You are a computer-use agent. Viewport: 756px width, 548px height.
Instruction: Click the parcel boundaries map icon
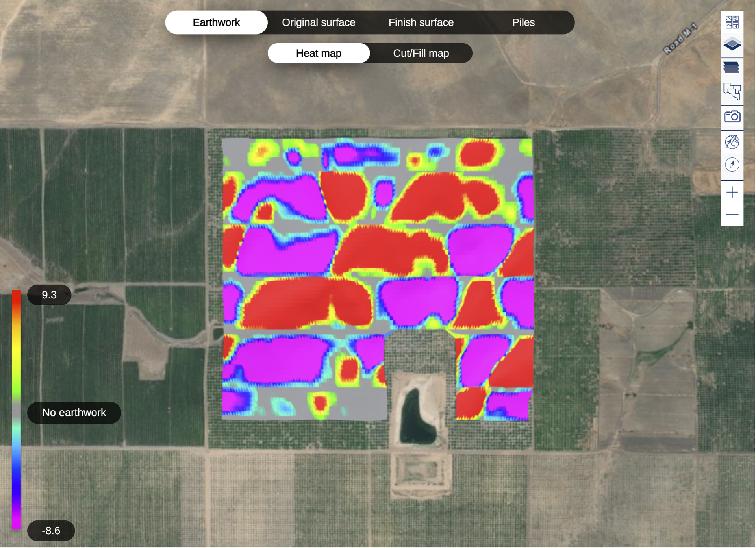732,91
